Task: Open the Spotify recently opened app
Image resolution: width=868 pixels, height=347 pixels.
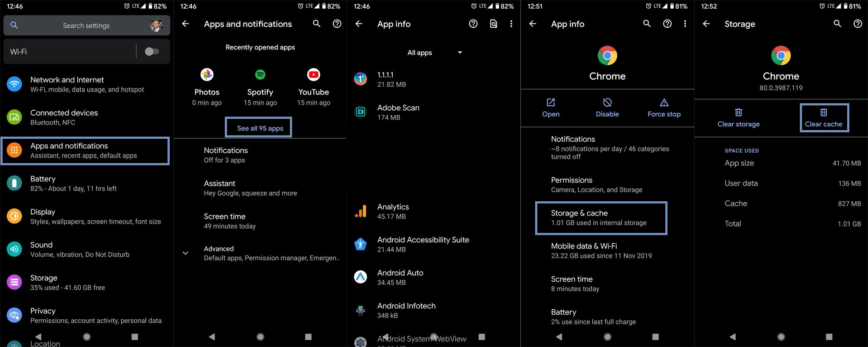Action: tap(260, 88)
